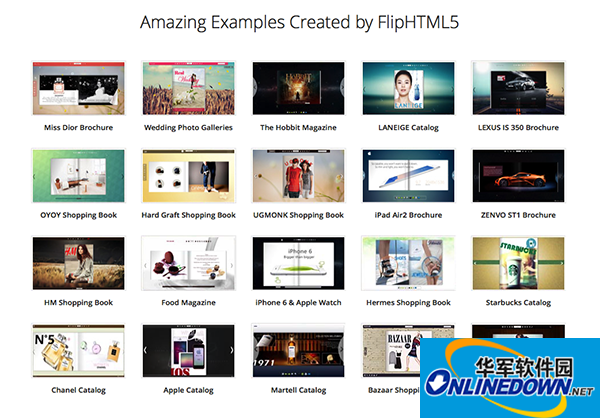600x418 pixels.
Task: Click the LANEIGE Catalog title link
Action: point(408,127)
